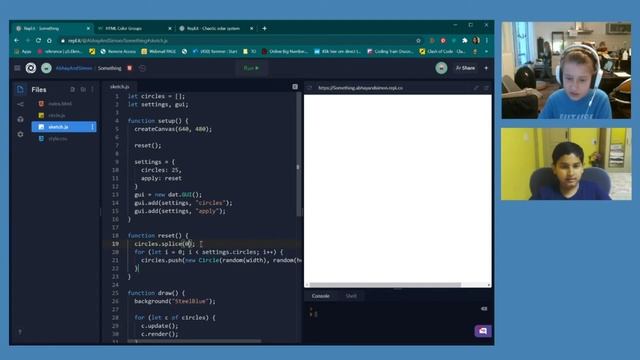Go back in browser history
The image size is (640, 360).
[16, 40]
